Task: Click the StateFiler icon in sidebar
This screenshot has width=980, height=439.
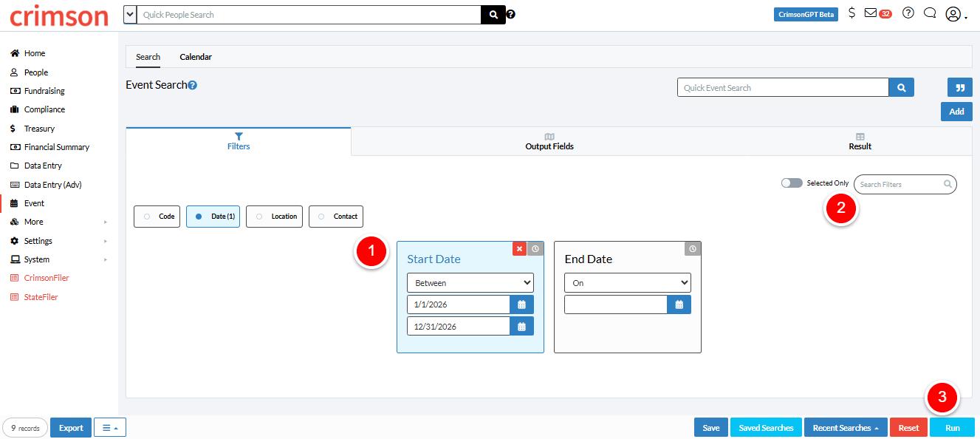Action: [x=14, y=297]
